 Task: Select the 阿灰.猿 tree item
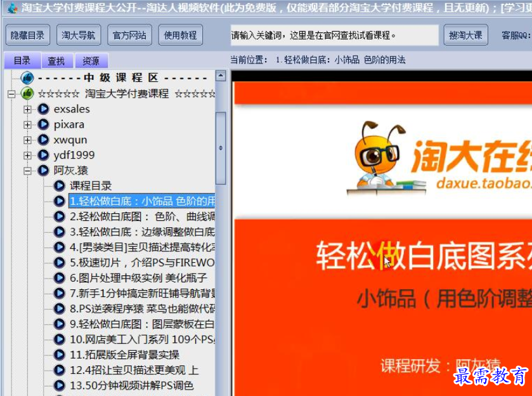[x=71, y=170]
